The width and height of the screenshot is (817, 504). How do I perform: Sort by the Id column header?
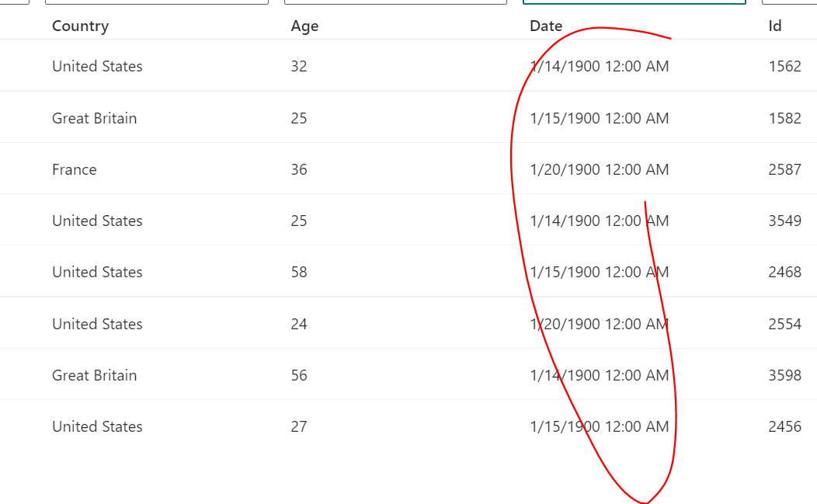coord(774,26)
